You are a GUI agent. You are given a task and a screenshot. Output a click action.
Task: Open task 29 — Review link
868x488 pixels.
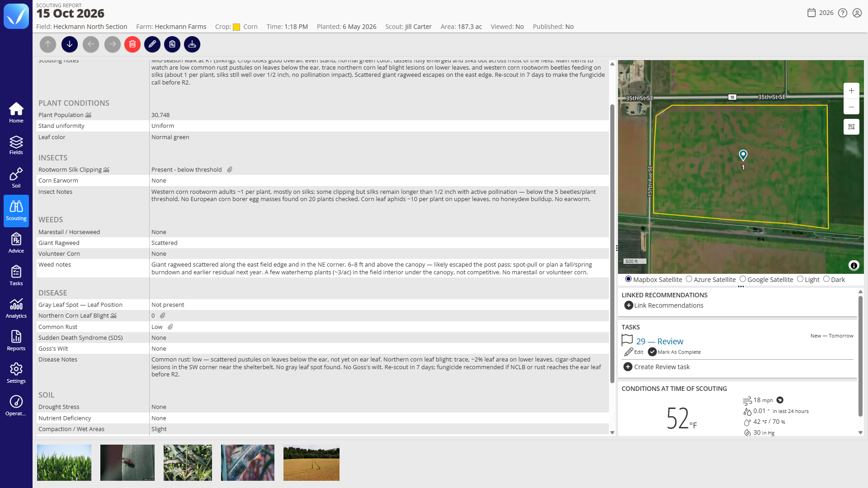660,342
